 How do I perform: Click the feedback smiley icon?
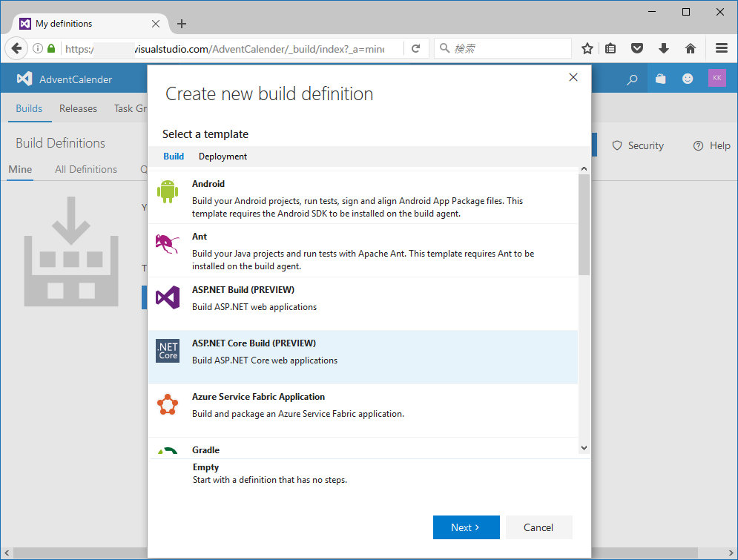688,79
